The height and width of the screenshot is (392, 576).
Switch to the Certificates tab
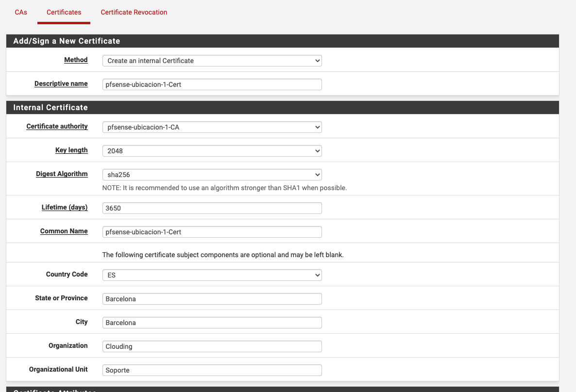tap(64, 12)
